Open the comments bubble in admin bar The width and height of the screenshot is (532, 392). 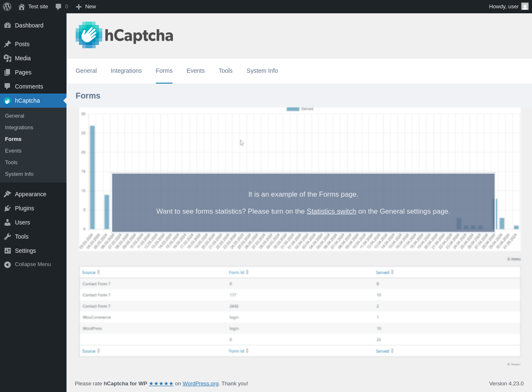[x=59, y=7]
